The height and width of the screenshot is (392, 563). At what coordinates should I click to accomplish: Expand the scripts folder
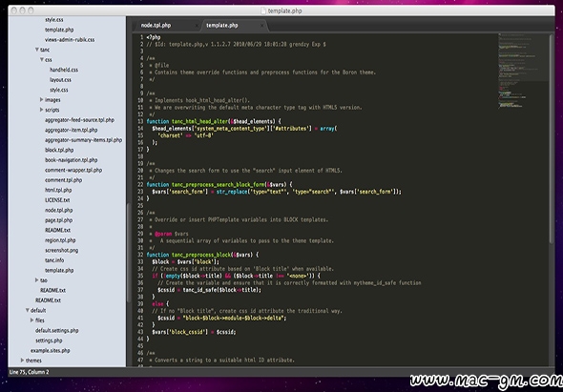42,110
